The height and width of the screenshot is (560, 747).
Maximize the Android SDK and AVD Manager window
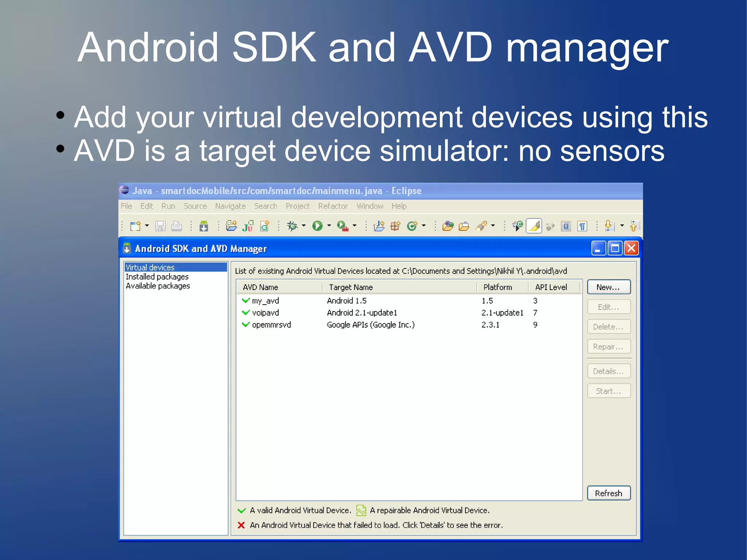coord(615,248)
